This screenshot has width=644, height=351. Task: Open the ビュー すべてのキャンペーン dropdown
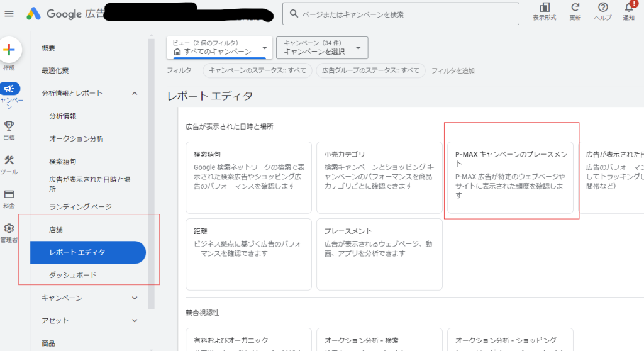click(x=220, y=48)
